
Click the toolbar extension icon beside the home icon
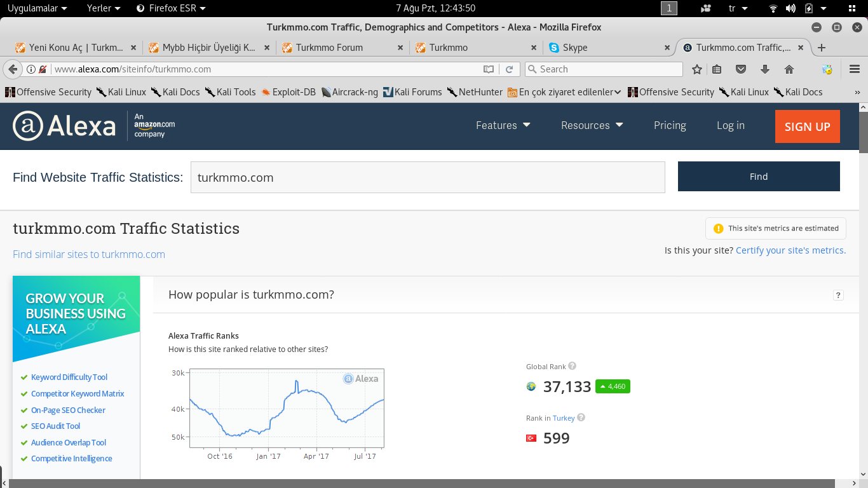[827, 69]
